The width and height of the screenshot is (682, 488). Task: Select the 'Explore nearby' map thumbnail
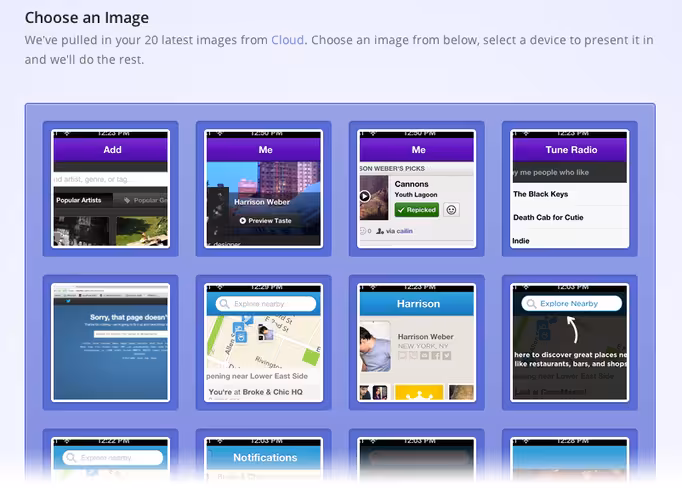coord(264,342)
